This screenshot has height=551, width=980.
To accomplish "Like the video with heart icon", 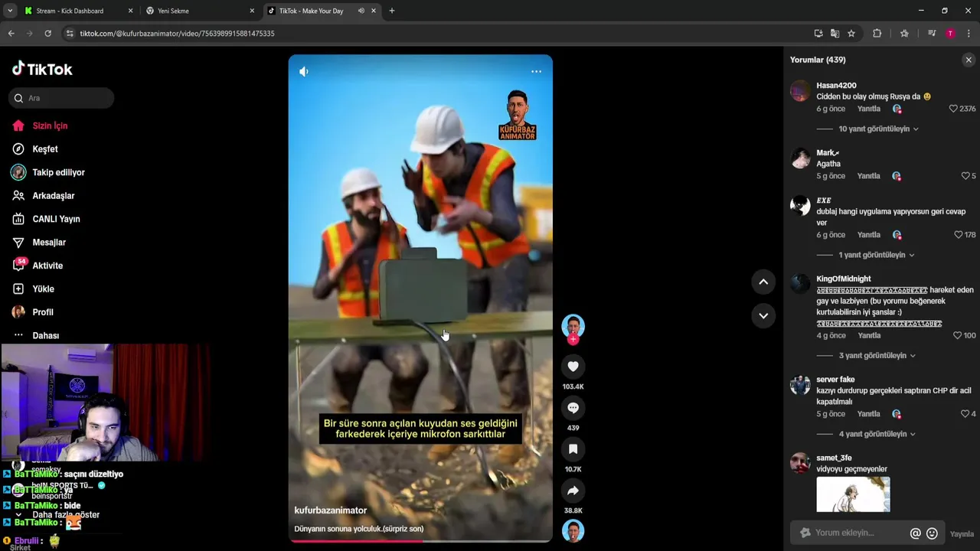I will [573, 367].
